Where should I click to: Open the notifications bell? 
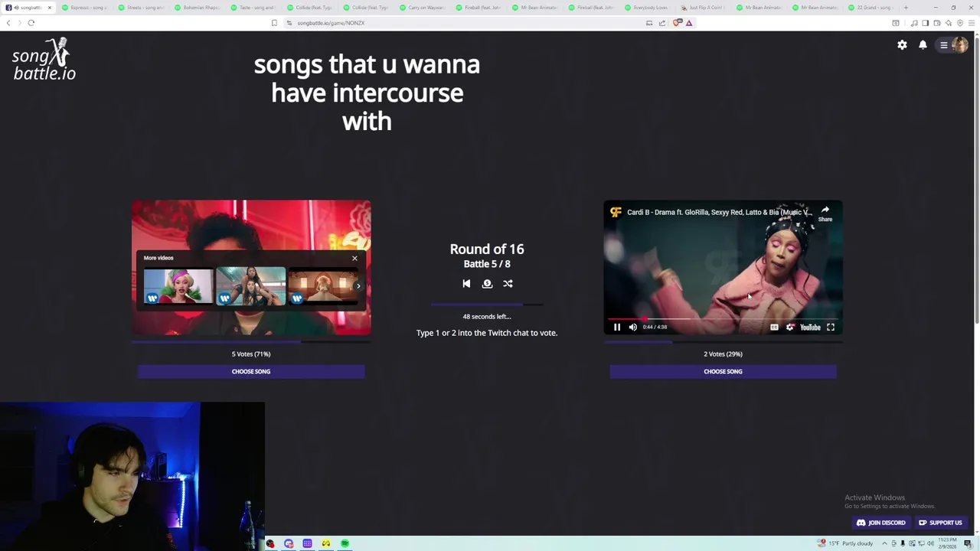coord(923,45)
